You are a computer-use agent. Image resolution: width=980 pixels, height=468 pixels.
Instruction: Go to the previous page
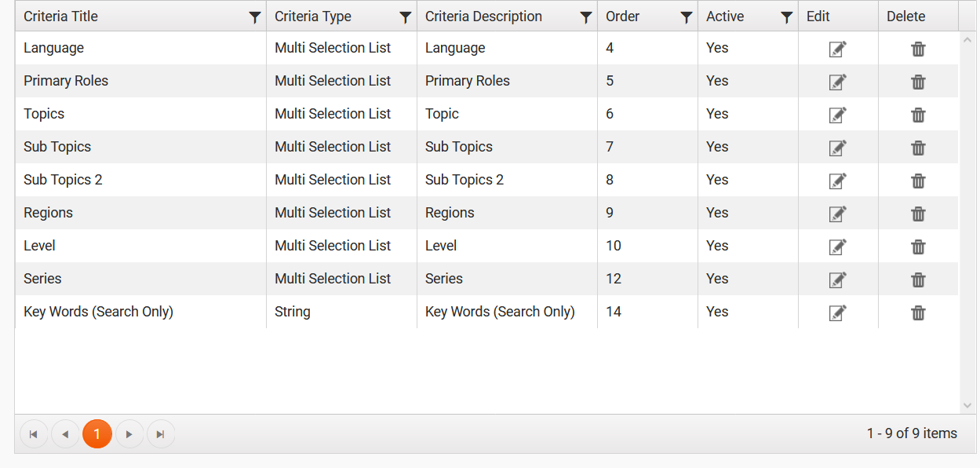(65, 434)
